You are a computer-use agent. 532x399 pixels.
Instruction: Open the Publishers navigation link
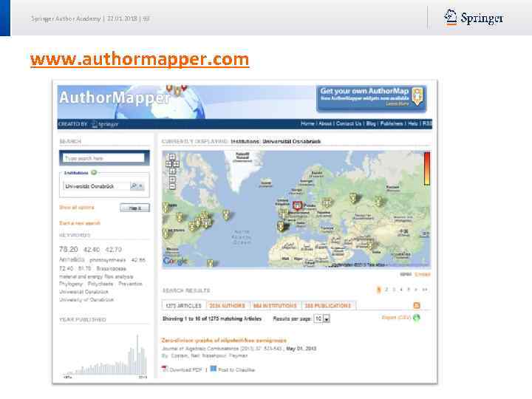pos(392,123)
